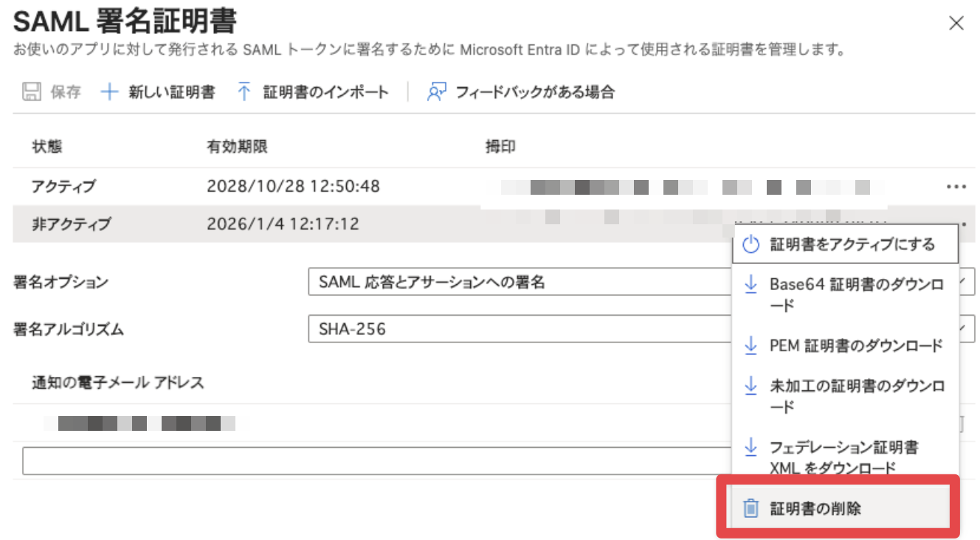
Task: Click フィードバックがある場合 link
Action: 535,92
